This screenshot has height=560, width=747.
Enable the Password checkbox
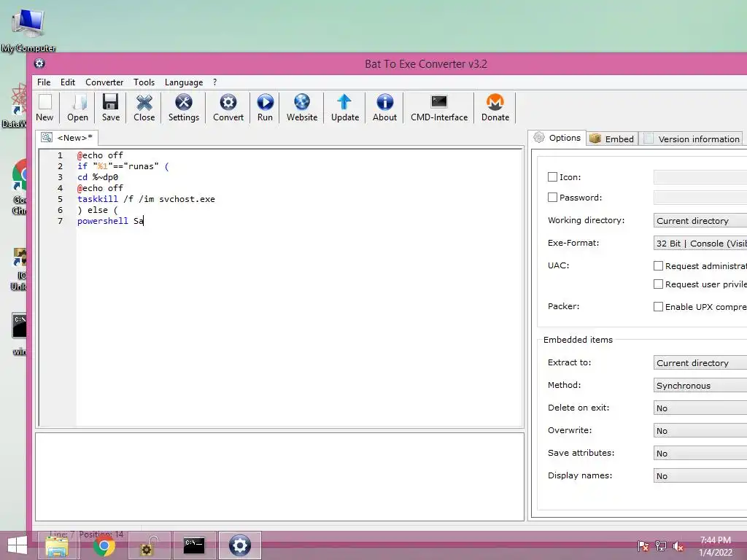pos(553,197)
